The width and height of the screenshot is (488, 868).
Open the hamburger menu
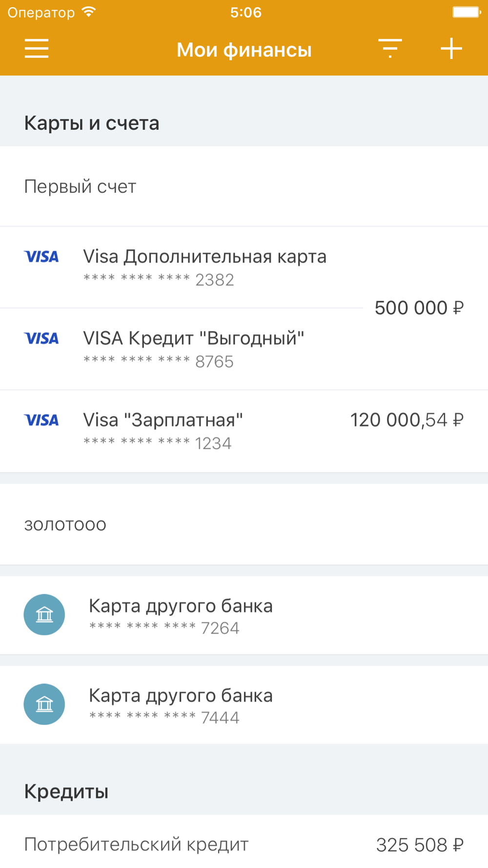tap(37, 49)
